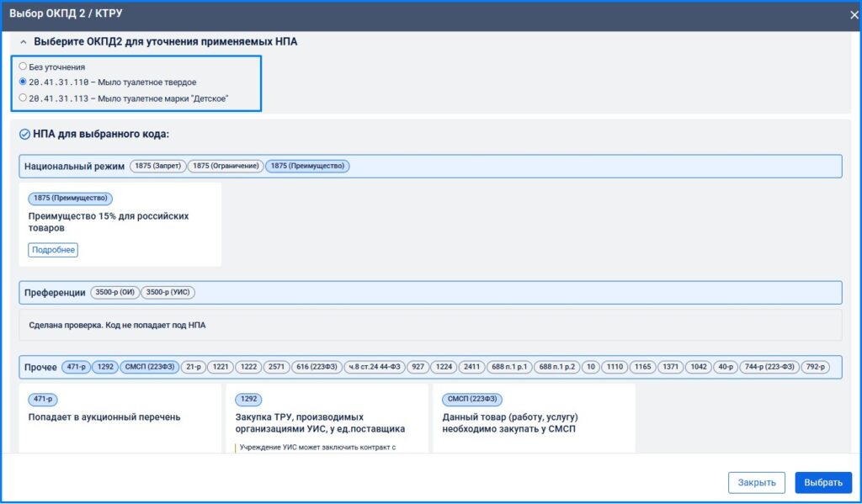862x504 pixels.
Task: Toggle the '3500-р (ОИ)' preference tag
Action: pyautogui.click(x=114, y=293)
